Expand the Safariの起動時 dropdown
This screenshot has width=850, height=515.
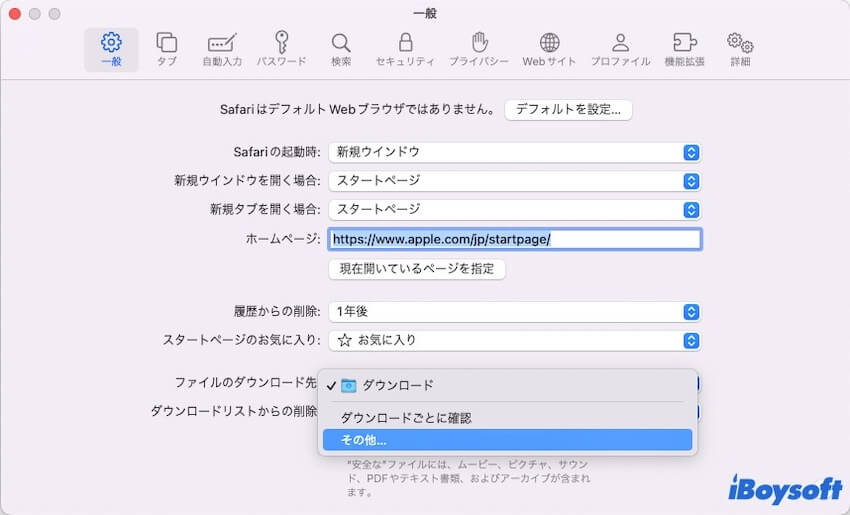pos(514,152)
